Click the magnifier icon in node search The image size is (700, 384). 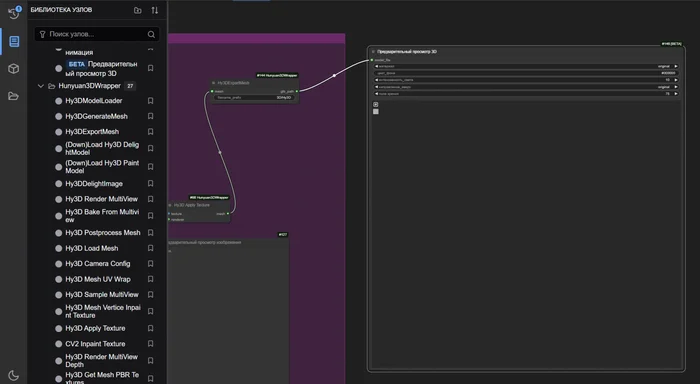(151, 34)
